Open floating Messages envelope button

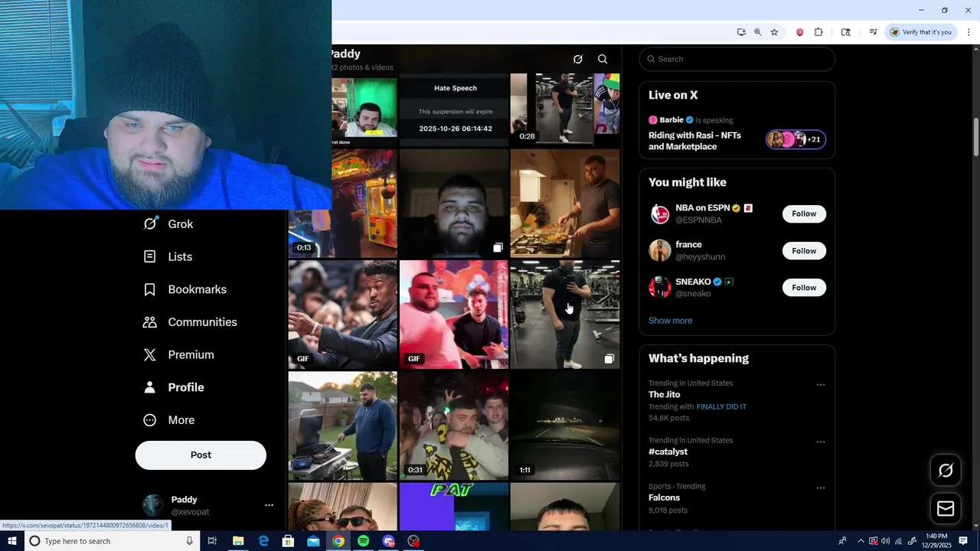click(946, 509)
